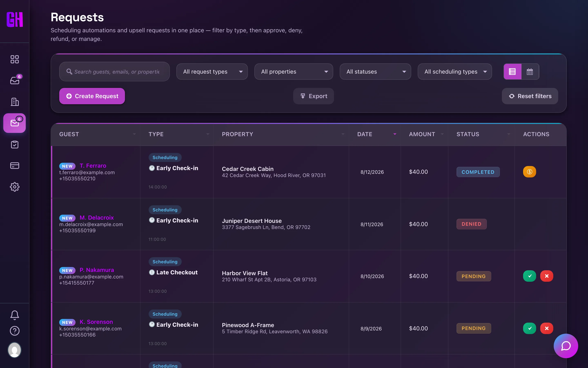Show notifications with the bell icon

pyautogui.click(x=14, y=315)
